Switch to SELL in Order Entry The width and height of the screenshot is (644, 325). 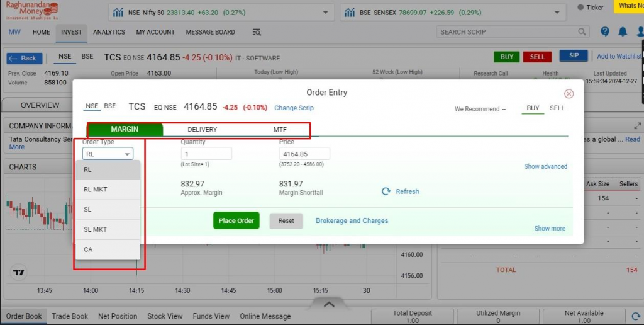tap(557, 108)
